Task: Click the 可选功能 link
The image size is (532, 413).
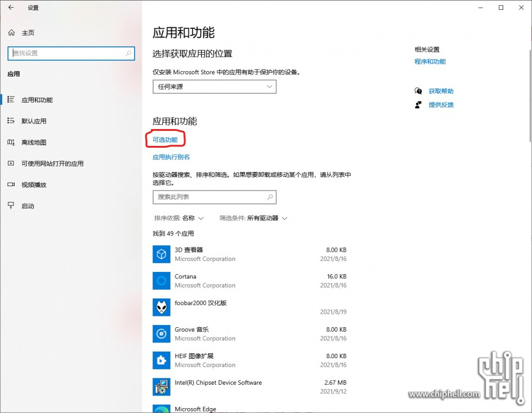Action: [165, 140]
